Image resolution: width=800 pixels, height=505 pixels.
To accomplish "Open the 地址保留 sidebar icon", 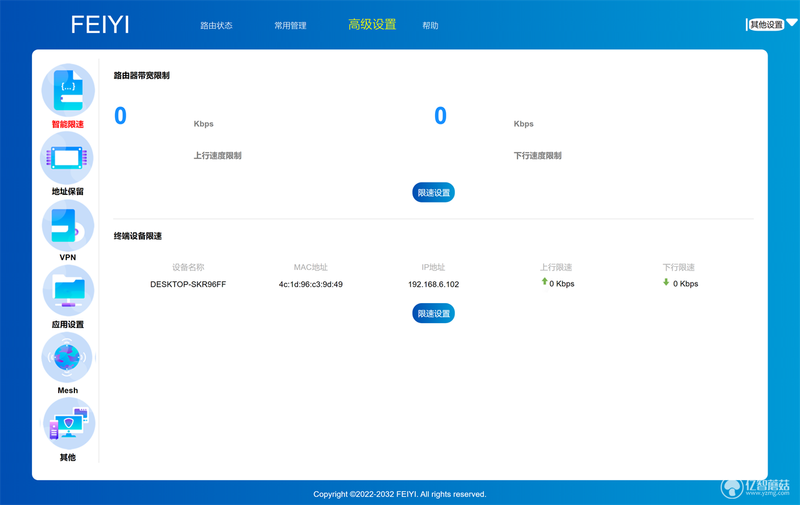I will tap(67, 158).
